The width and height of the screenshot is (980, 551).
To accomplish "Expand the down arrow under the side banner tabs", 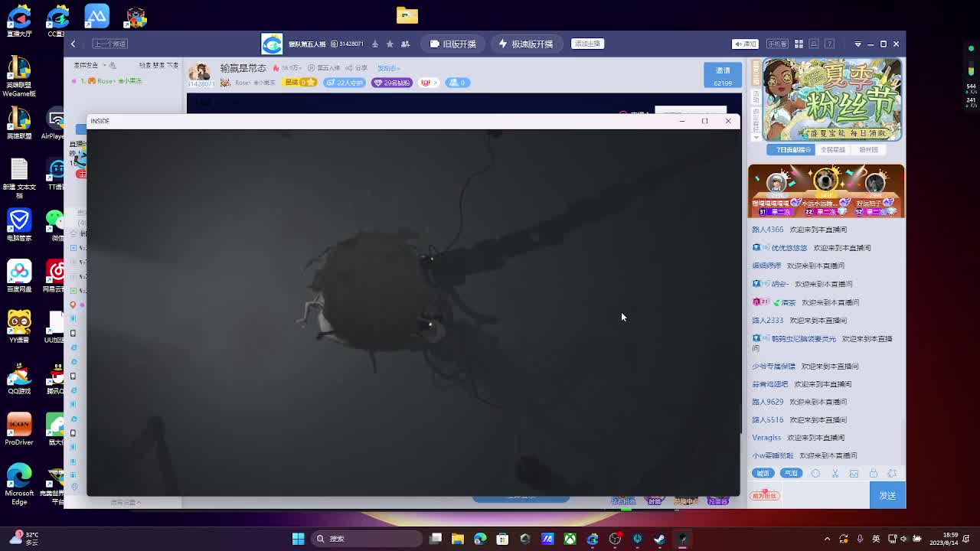I will click(x=756, y=137).
